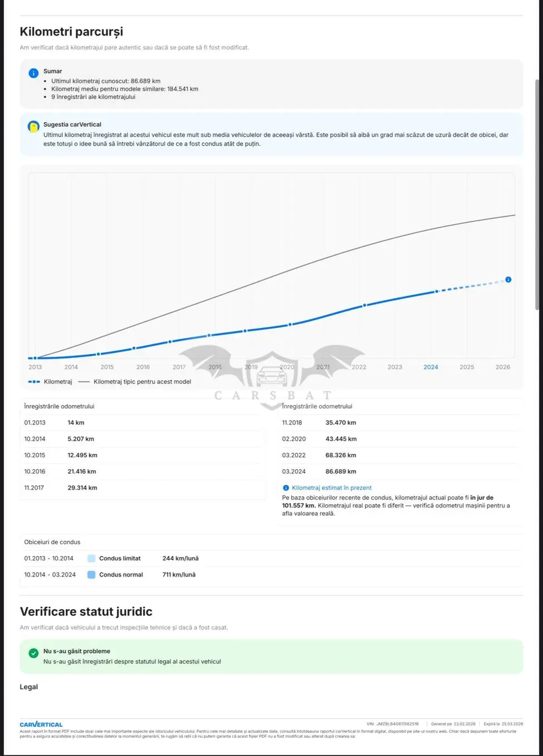543x756 pixels.
Task: Click the 01.2013 odometer record row
Action: pyautogui.click(x=142, y=422)
